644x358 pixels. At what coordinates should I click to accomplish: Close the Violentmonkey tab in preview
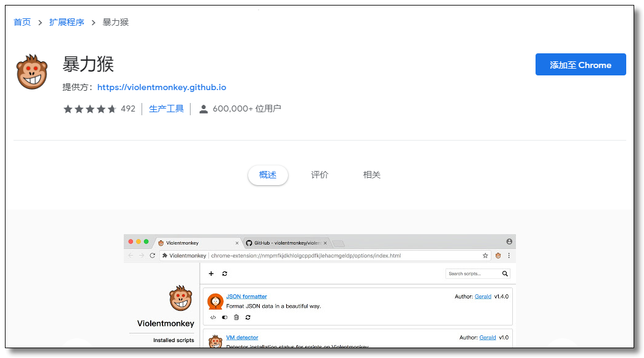tap(237, 243)
